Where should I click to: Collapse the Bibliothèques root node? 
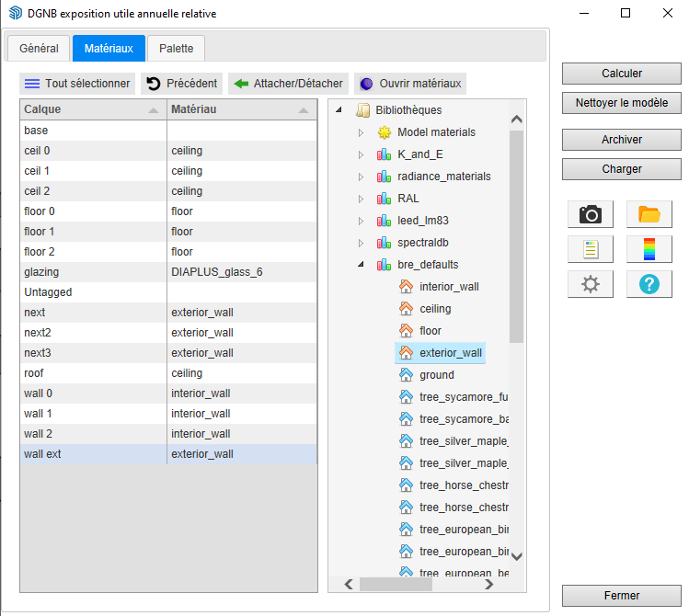click(x=339, y=109)
